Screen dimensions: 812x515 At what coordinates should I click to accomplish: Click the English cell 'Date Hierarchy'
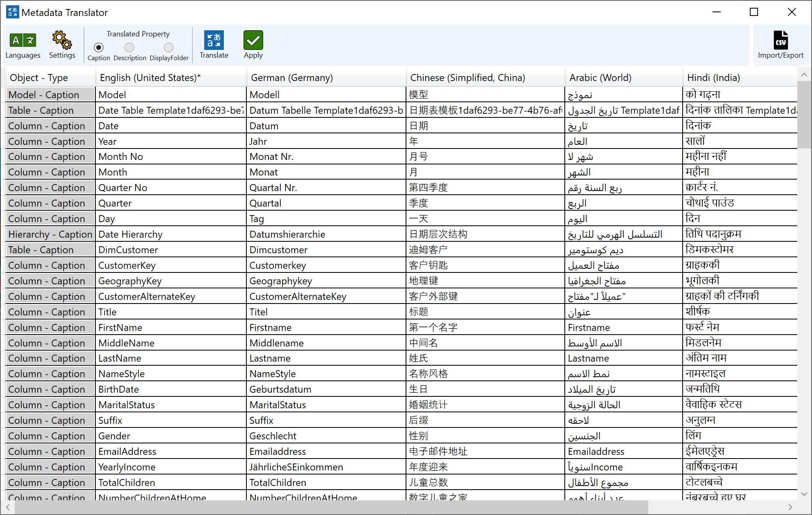coord(171,234)
